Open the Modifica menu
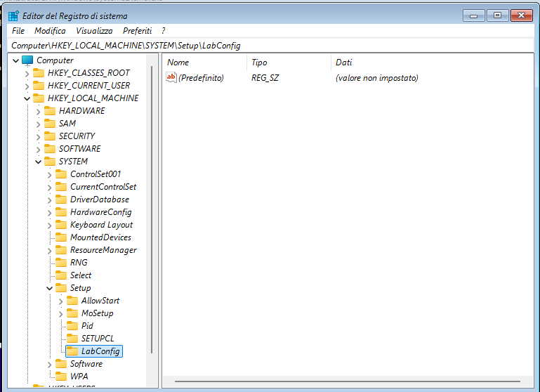Image resolution: width=540 pixels, height=392 pixels. click(50, 31)
